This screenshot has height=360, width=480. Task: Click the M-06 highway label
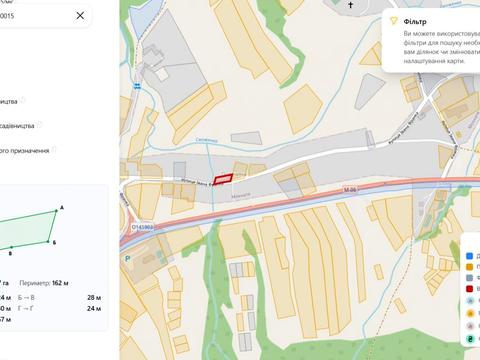click(x=350, y=190)
